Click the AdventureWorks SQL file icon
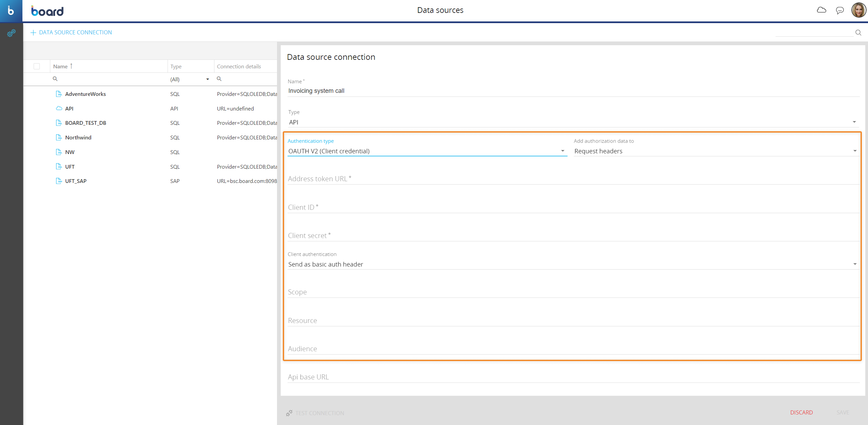 coord(59,94)
